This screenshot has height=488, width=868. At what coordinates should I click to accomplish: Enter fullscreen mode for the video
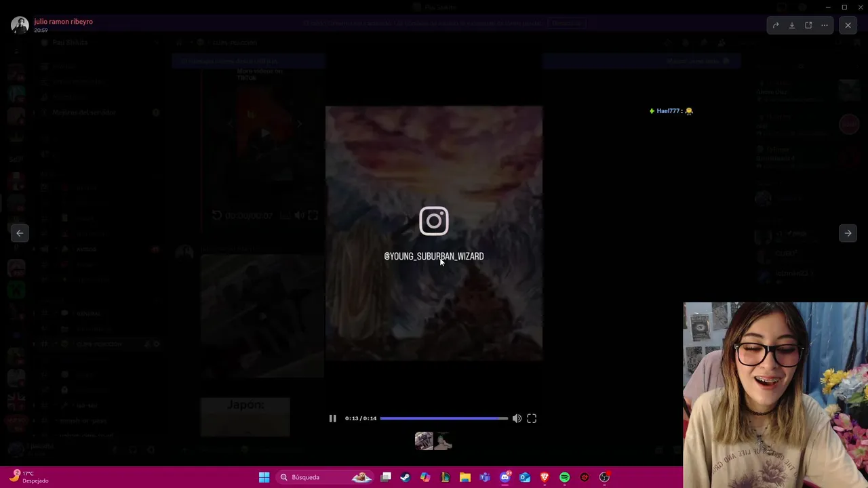tap(532, 418)
